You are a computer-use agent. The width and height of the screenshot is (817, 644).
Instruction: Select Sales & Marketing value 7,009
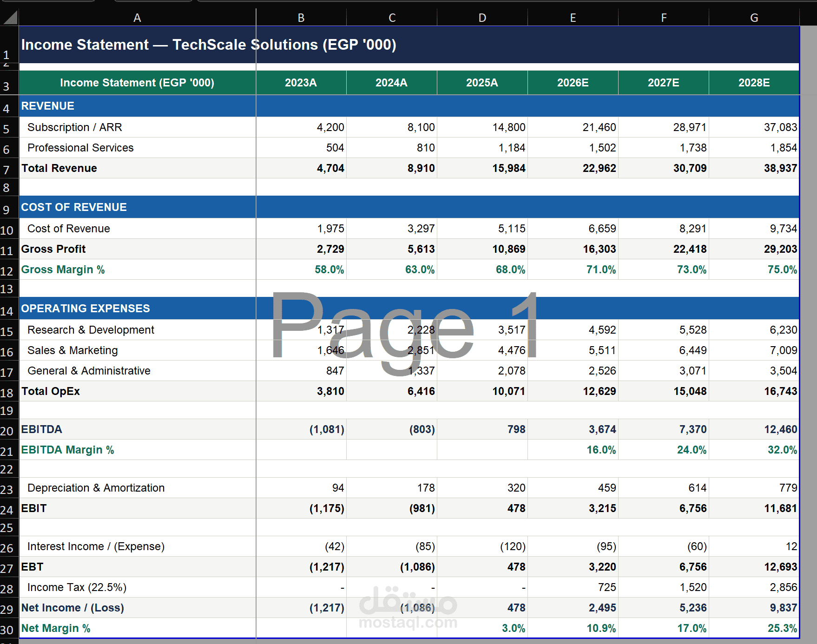pyautogui.click(x=754, y=350)
